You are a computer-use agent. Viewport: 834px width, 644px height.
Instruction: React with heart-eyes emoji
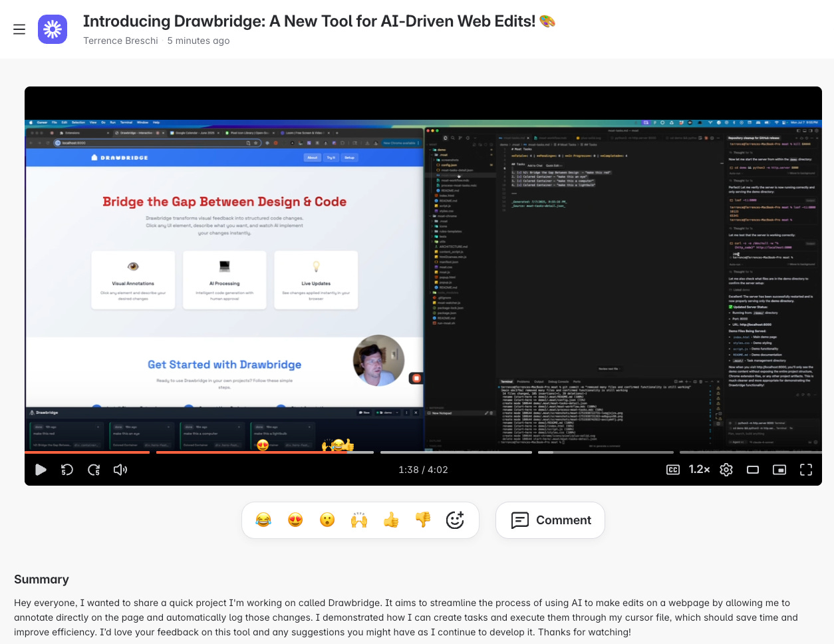295,520
